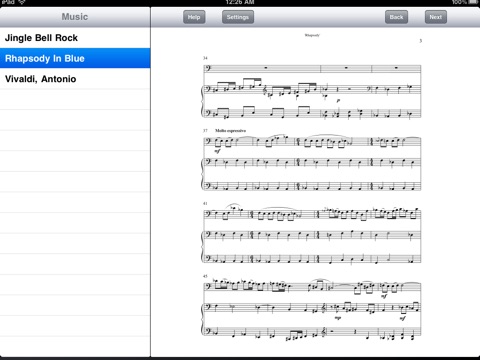480x360 pixels.
Task: Select Jingle Bell Rock in Music list
Action: tap(75, 38)
